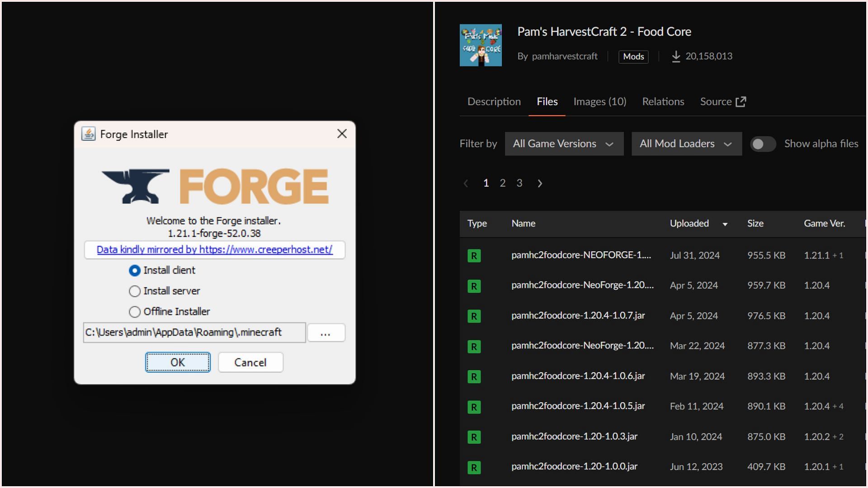Click game version 1.21.1 + 1
The image size is (868, 488).
pyautogui.click(x=824, y=256)
